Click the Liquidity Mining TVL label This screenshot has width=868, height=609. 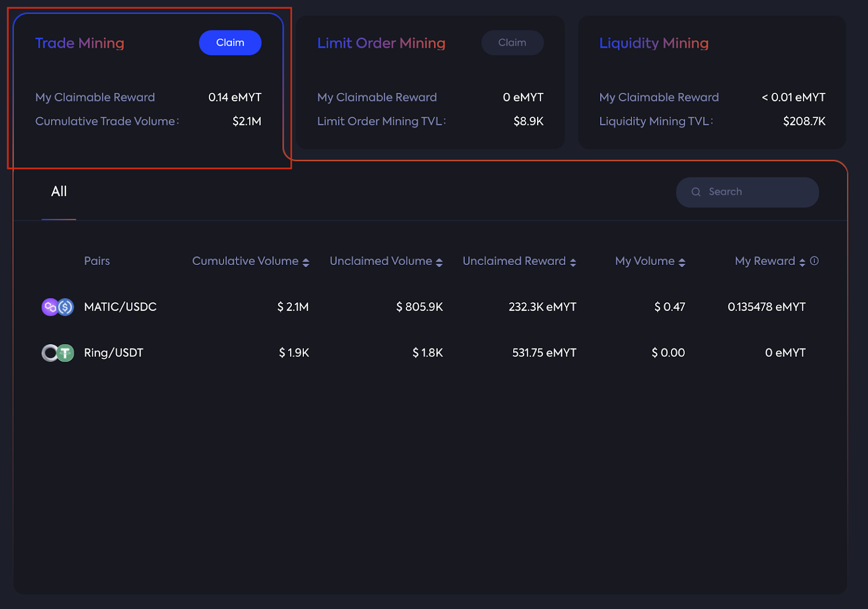[656, 122]
